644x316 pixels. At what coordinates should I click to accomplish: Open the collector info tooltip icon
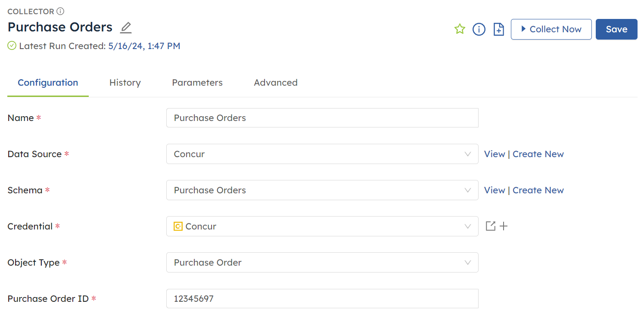479,29
